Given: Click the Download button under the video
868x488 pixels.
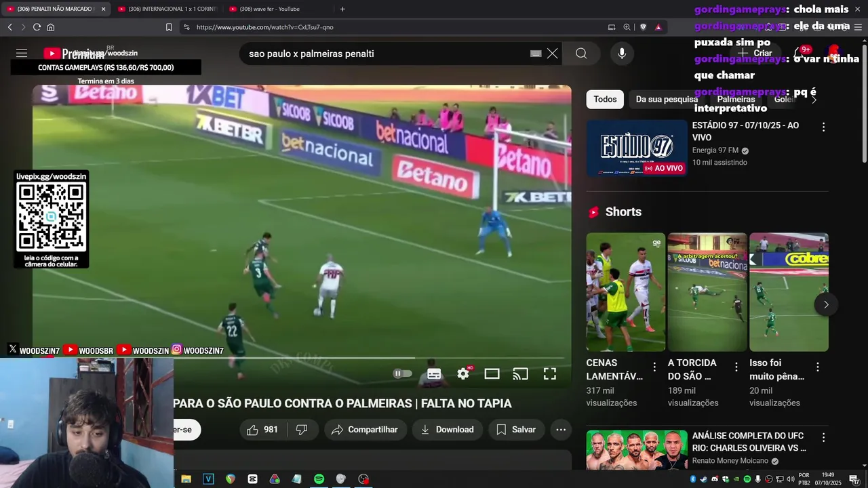Looking at the screenshot, I should tap(447, 430).
